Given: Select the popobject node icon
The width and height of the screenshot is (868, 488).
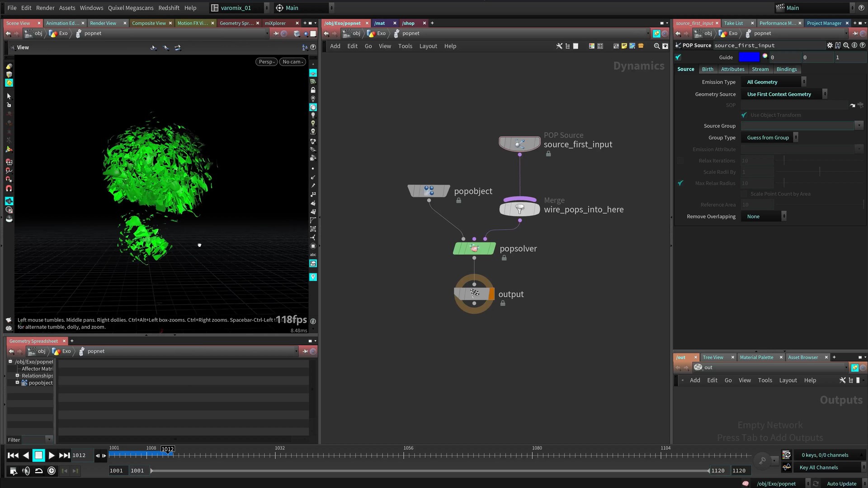Looking at the screenshot, I should tap(429, 191).
